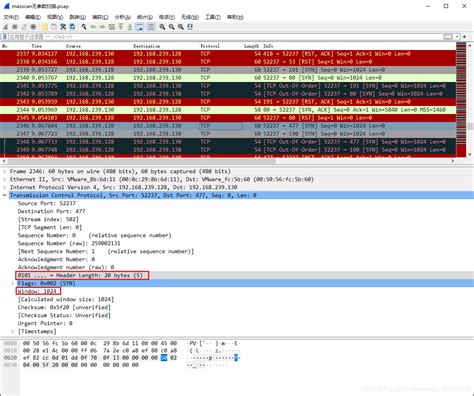Click the resize columns icon
474x396 pixels.
pyautogui.click(x=190, y=27)
